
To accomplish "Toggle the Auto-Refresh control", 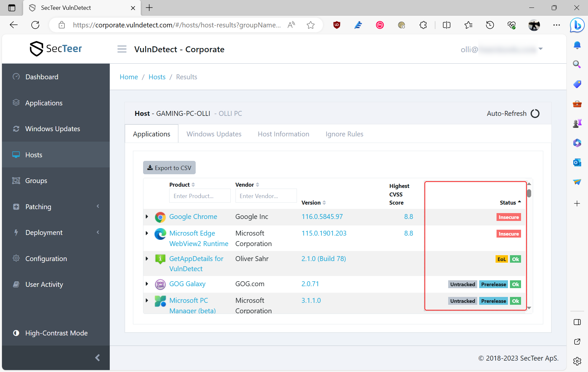I will coord(535,114).
